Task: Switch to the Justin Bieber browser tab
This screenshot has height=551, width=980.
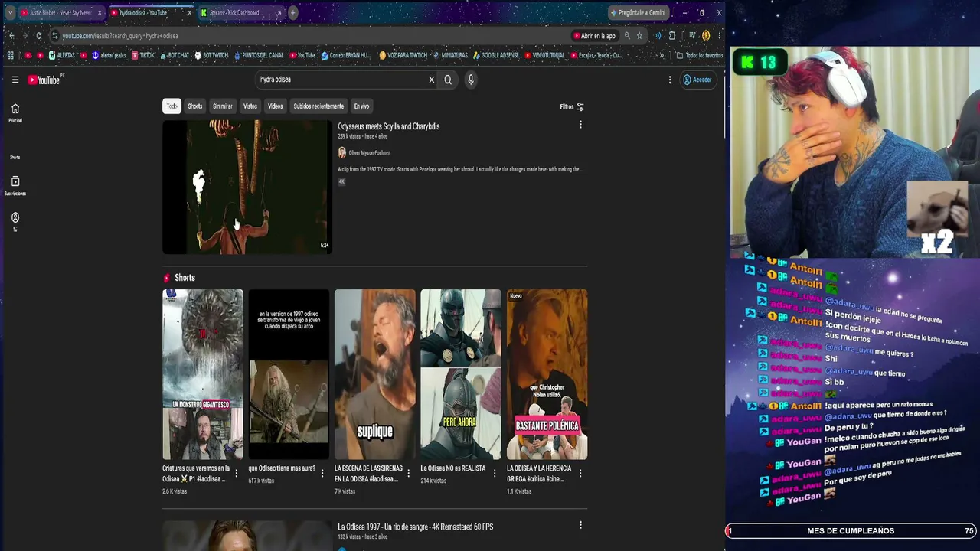Action: (60, 13)
